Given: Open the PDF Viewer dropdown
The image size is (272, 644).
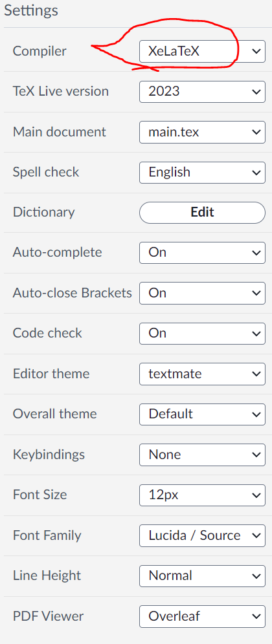Looking at the screenshot, I should [x=202, y=616].
